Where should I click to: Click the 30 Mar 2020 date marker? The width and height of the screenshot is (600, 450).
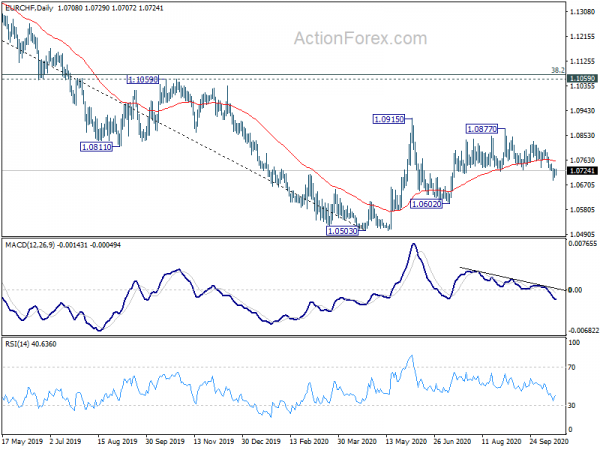tap(358, 442)
